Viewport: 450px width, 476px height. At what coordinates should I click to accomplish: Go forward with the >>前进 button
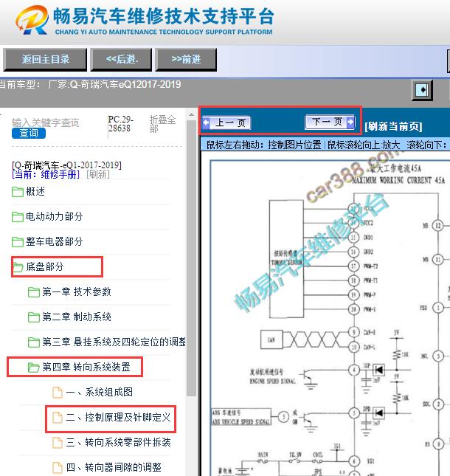click(x=186, y=60)
